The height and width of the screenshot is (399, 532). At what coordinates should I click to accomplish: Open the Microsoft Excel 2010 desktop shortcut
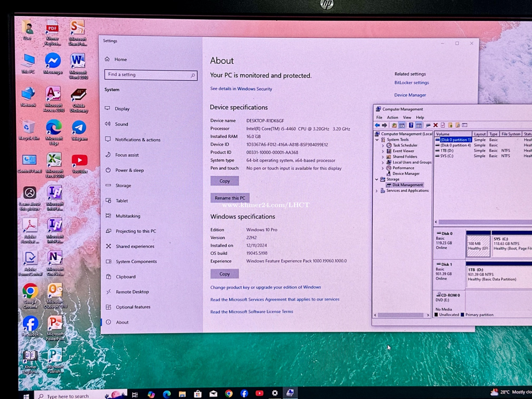coord(54,165)
